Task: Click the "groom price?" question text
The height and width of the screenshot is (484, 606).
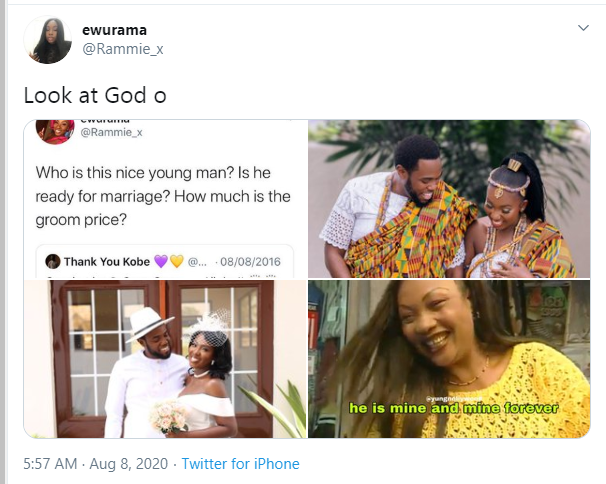Action: point(81,220)
